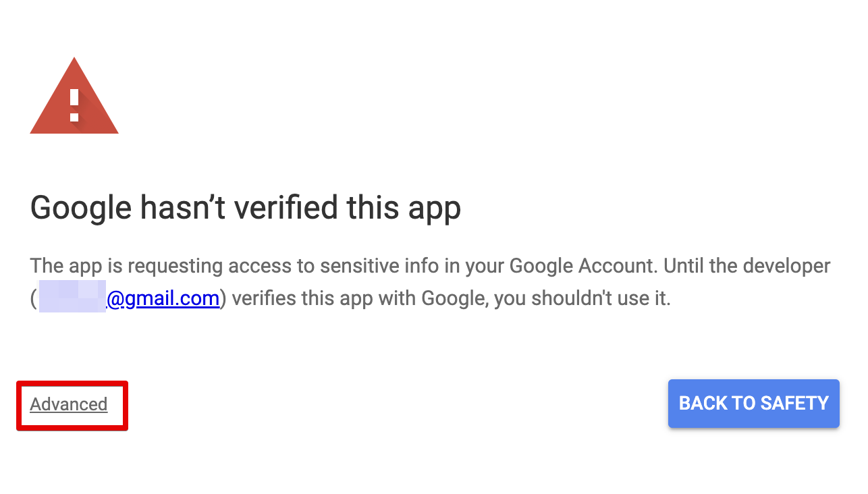868x494 pixels.
Task: Return to safety using the blue button
Action: [x=753, y=403]
